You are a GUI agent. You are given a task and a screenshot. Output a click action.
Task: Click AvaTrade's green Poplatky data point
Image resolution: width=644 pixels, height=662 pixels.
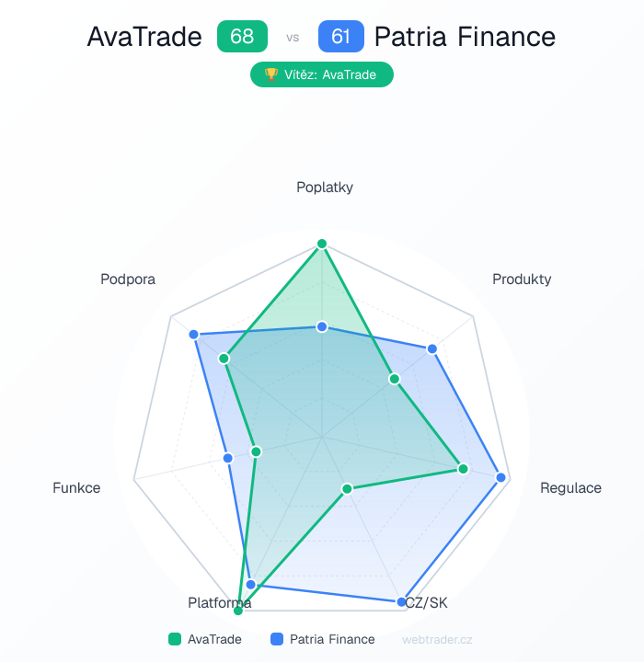point(322,244)
